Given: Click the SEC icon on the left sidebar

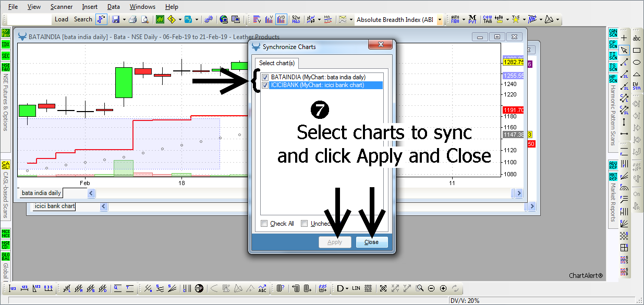Looking at the screenshot, I should click(6, 56).
